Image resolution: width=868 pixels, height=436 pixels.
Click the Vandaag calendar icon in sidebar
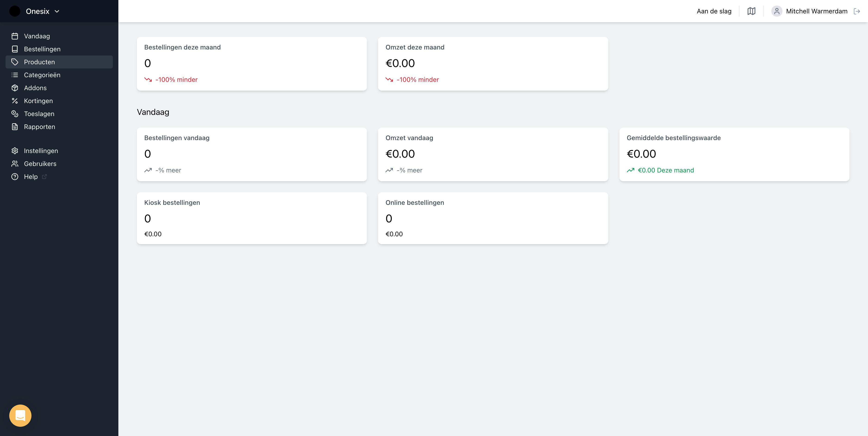coord(15,36)
